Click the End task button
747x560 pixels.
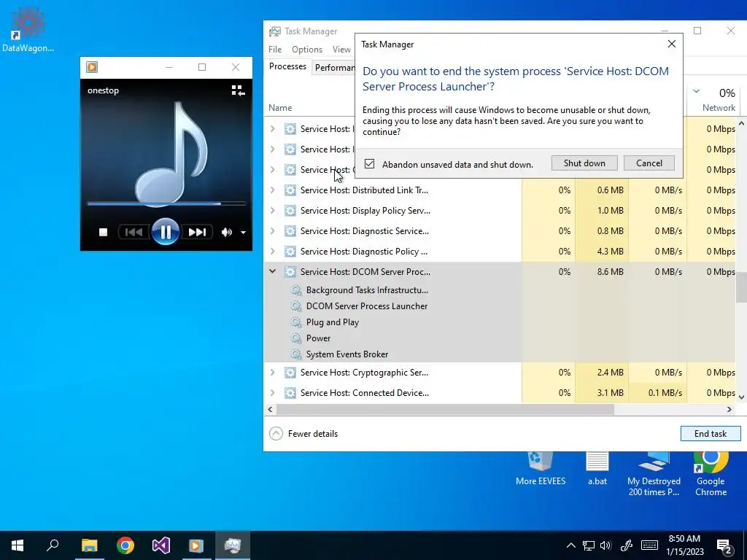711,434
